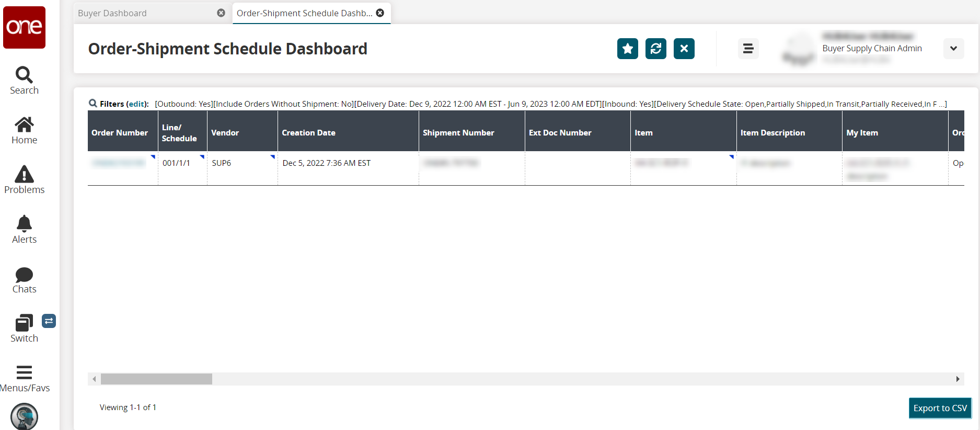This screenshot has height=430, width=980.
Task: Close the Order-Shipment Schedule Dashboard tab
Action: point(381,13)
